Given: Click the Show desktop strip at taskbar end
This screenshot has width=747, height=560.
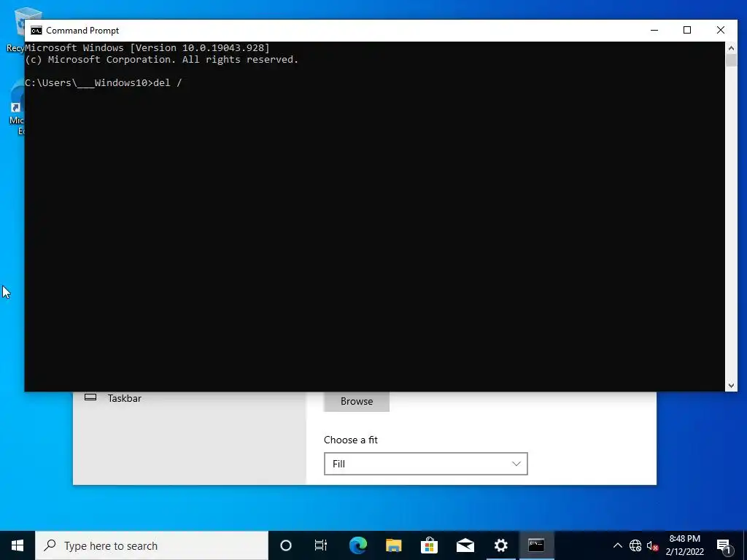Looking at the screenshot, I should [x=745, y=545].
